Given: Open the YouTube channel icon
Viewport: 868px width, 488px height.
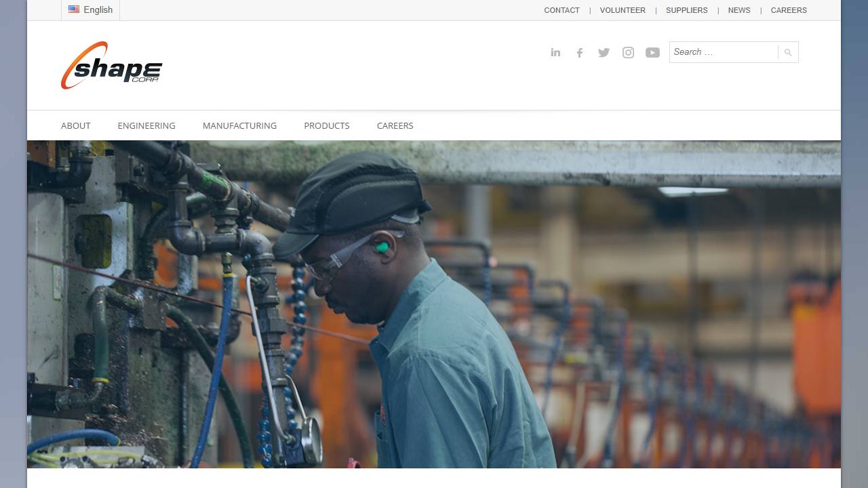Looking at the screenshot, I should (652, 52).
